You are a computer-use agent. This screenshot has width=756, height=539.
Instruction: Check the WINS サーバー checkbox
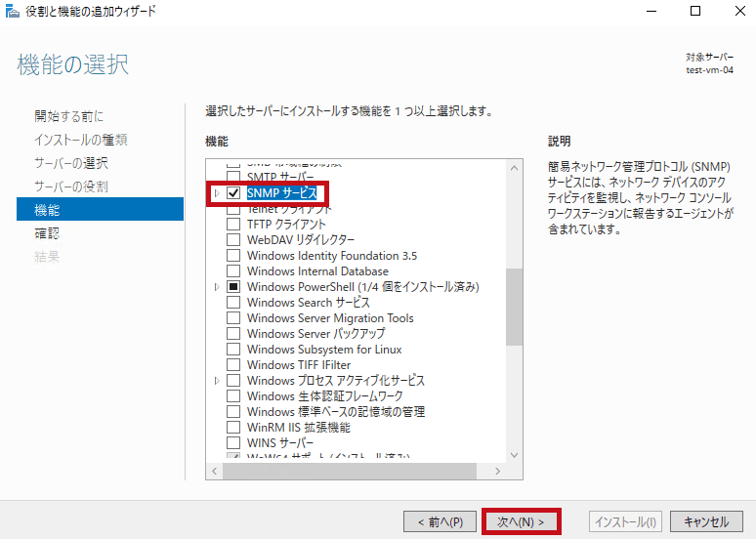point(233,443)
